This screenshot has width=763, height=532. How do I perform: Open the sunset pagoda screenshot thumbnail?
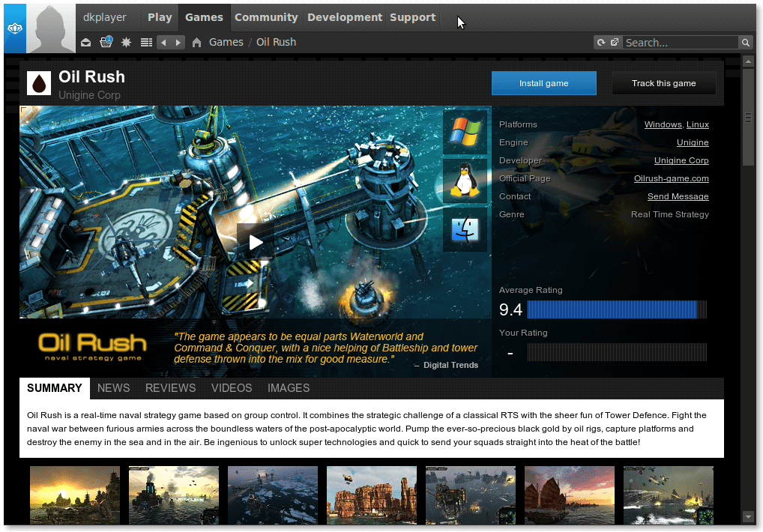75,495
